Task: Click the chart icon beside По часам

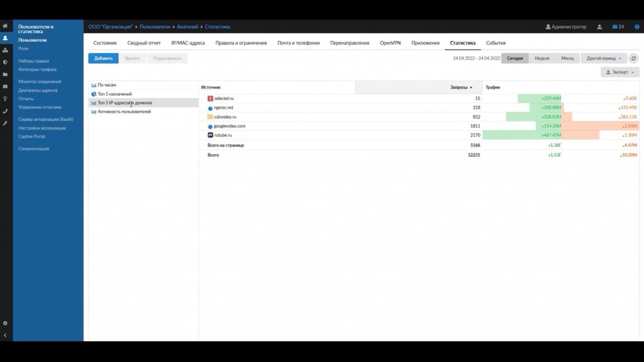Action: 94,85
